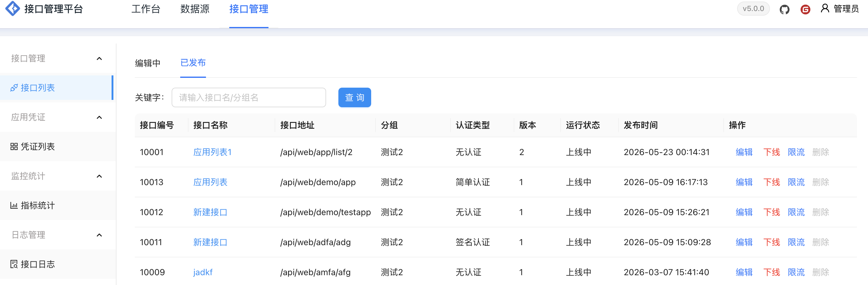
Task: Collapse the 应用凭证 sidebar section
Action: click(99, 118)
